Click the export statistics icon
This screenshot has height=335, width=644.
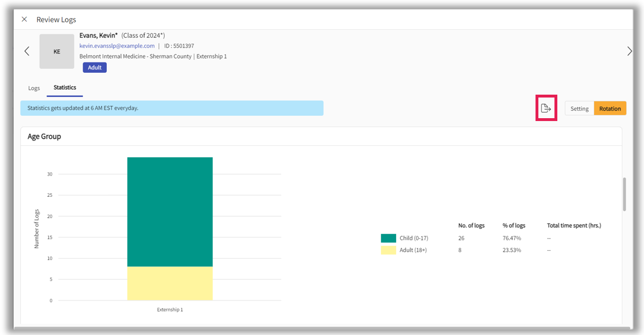click(546, 108)
